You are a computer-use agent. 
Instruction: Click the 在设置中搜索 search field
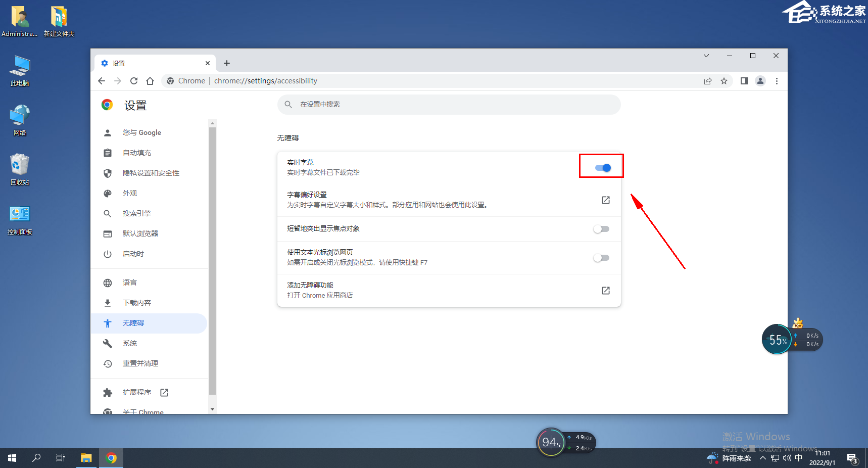[449, 105]
